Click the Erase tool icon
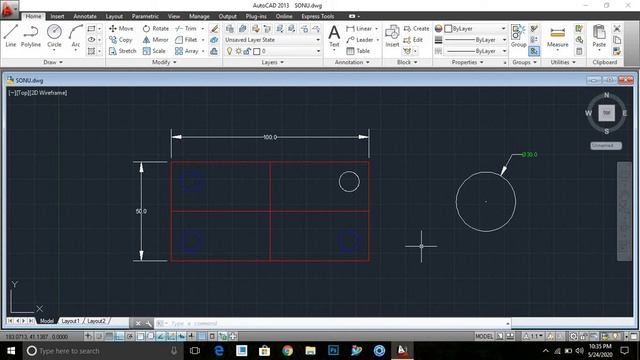The width and height of the screenshot is (640, 360). coord(214,29)
